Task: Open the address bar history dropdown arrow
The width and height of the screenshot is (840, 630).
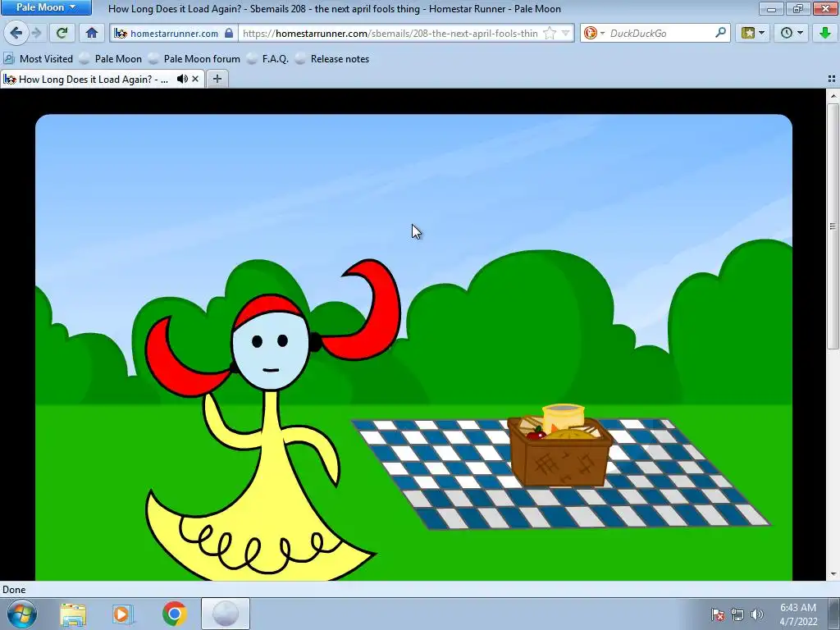Action: 566,33
